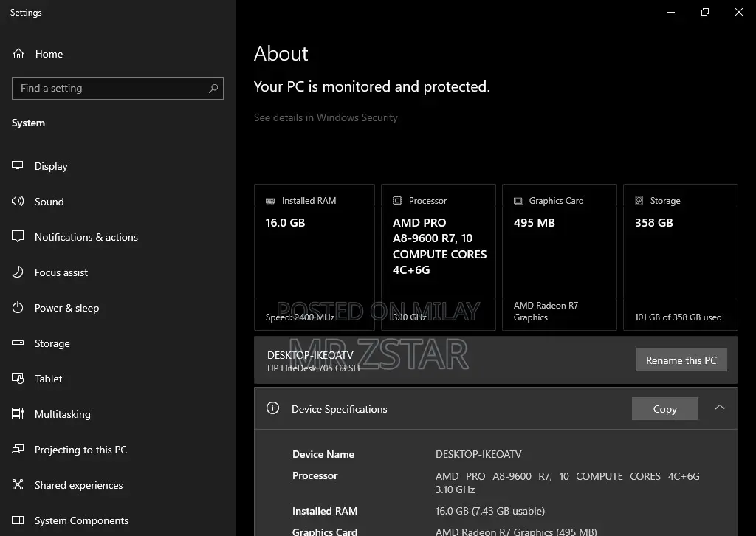
Task: Open Notifications & actions settings
Action: pos(86,237)
